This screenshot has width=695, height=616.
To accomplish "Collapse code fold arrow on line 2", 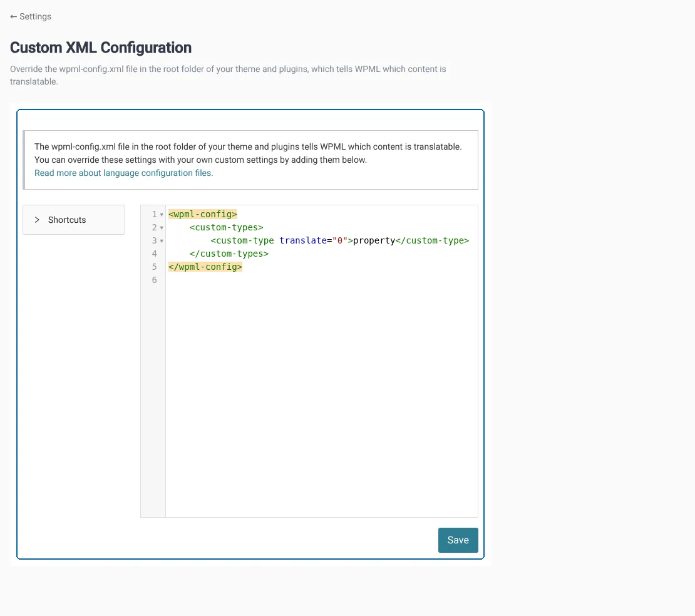I will (x=162, y=228).
